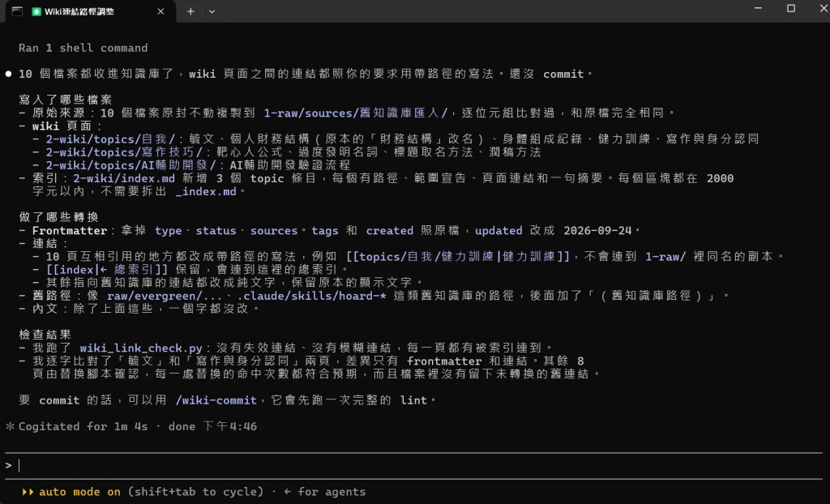Image resolution: width=830 pixels, height=504 pixels.
Task: Focus the command prompt input line
Action: coord(415,466)
